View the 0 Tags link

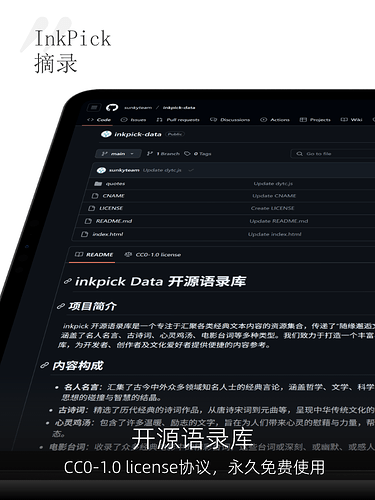[x=198, y=154]
